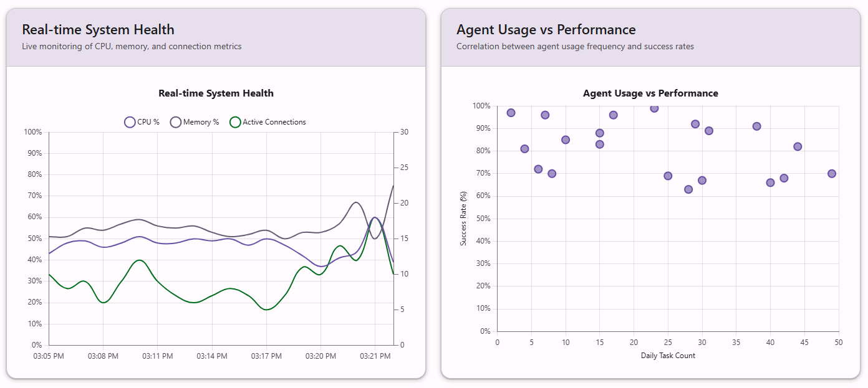Select the lowest scatter point near 28 tasks
Viewport: 868px width, 388px height.
click(688, 189)
